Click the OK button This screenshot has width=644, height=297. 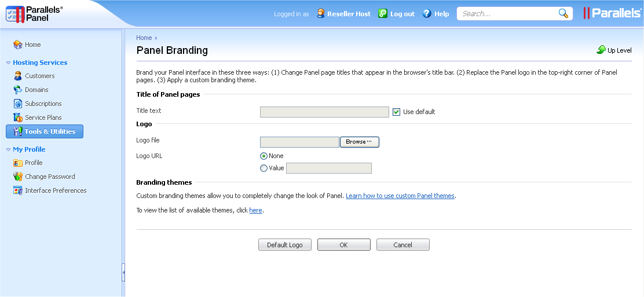pos(344,245)
